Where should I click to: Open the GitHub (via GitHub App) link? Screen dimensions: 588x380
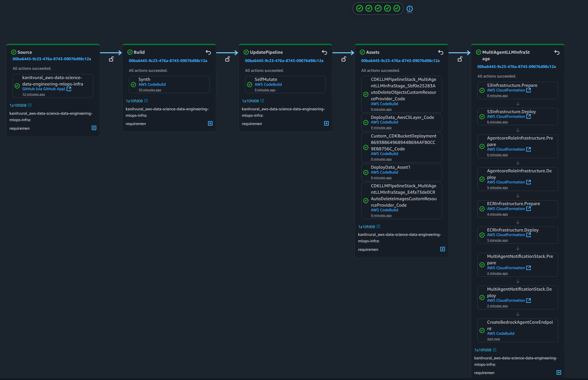pos(44,89)
